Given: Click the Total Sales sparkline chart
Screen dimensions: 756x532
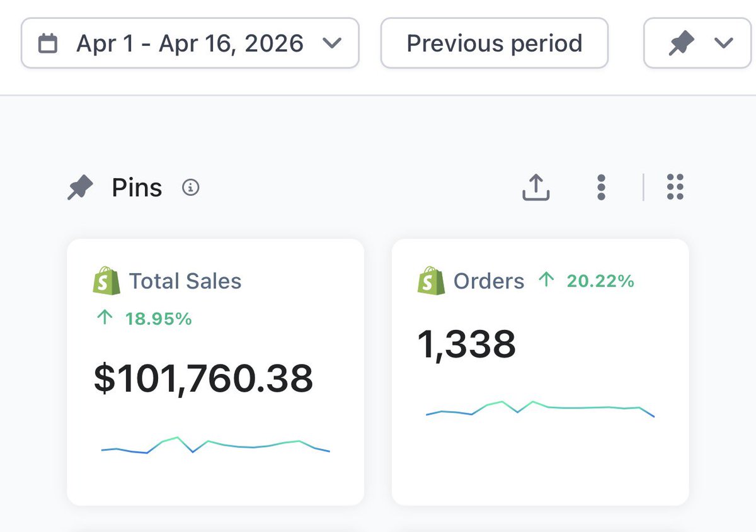Looking at the screenshot, I should click(x=215, y=444).
